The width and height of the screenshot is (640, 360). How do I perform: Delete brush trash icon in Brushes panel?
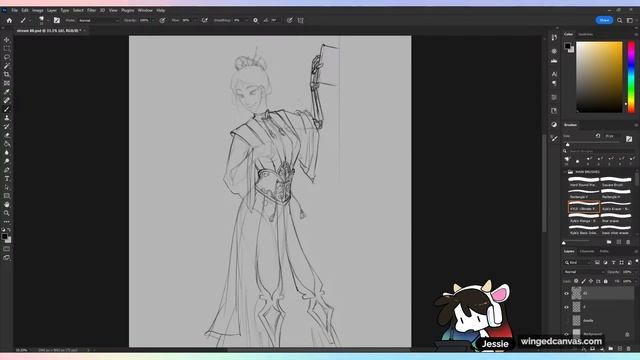tap(628, 242)
